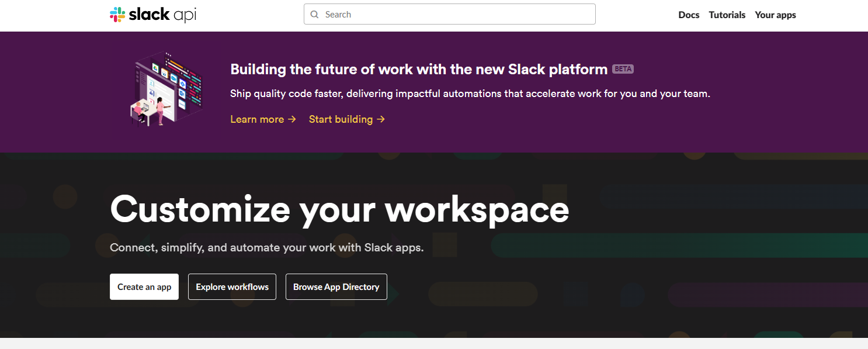Click the 'slack api' wordmark text

click(162, 15)
